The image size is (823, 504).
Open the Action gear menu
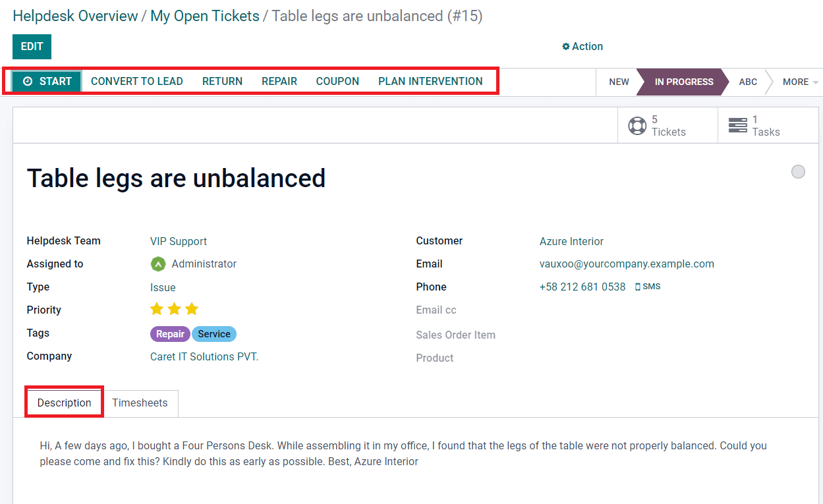coord(582,47)
